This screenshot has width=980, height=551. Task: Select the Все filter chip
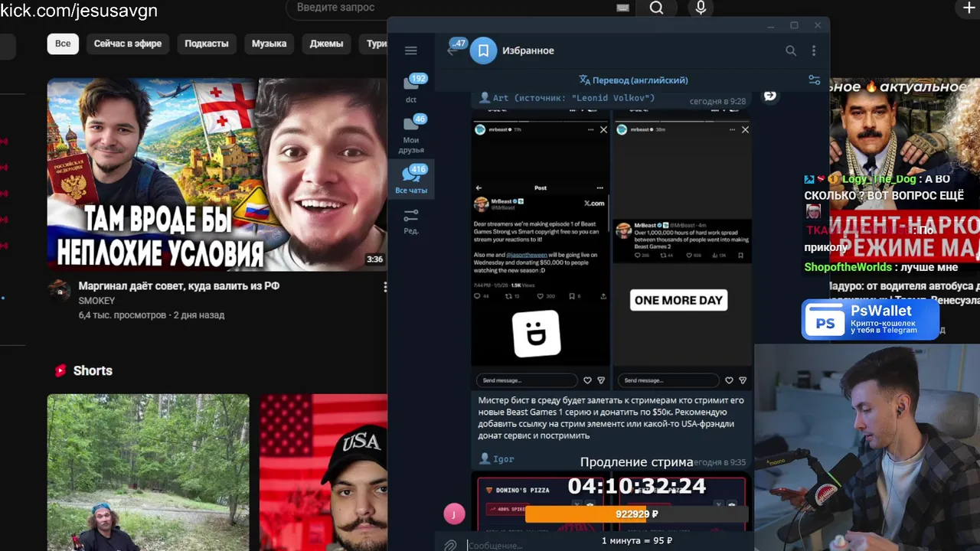tap(63, 44)
